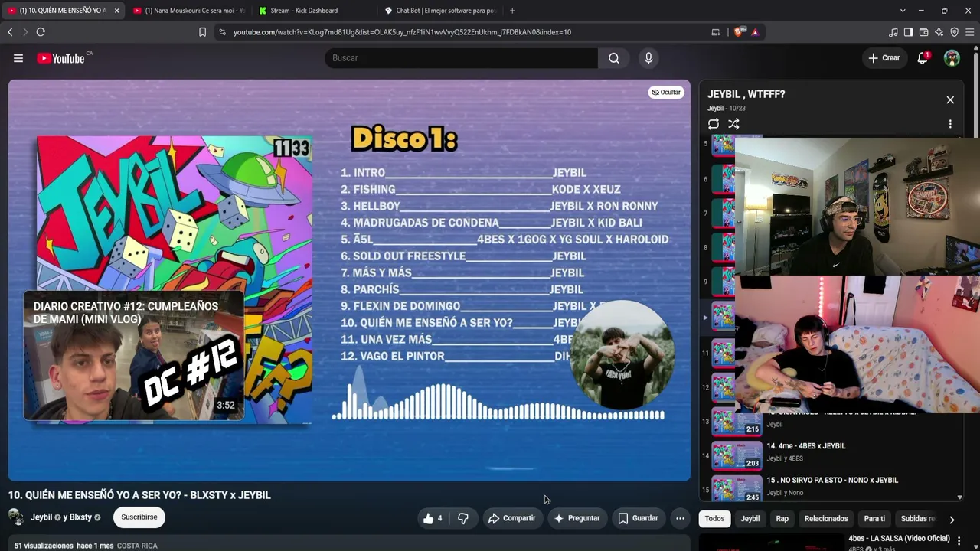This screenshot has width=980, height=551.
Task: Switch to the Chat Bot tab
Action: tap(439, 11)
